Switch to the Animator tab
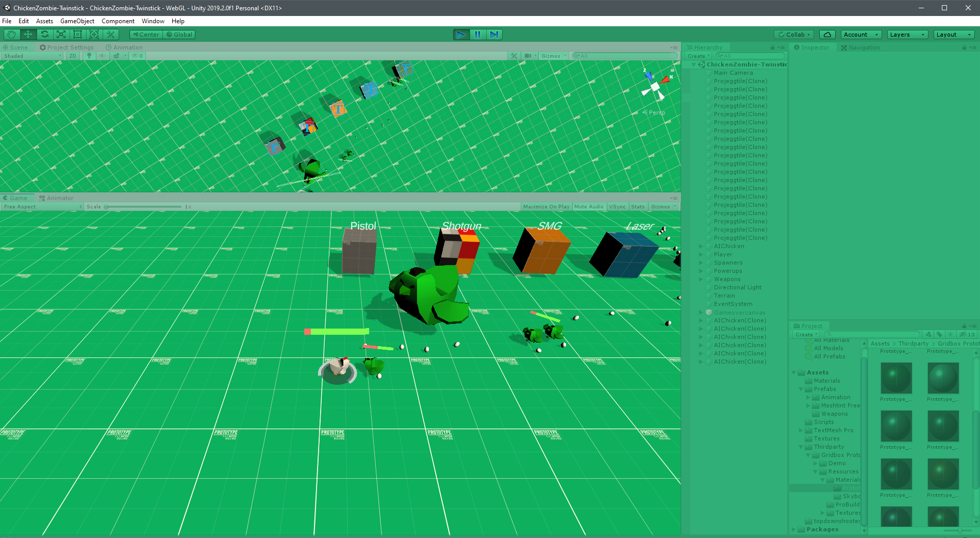 [x=56, y=198]
